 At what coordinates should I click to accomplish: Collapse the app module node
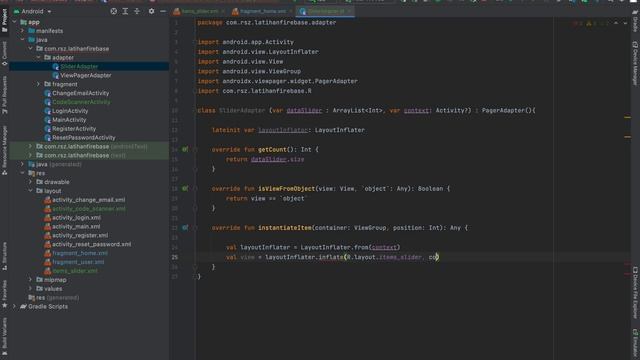[x=15, y=22]
